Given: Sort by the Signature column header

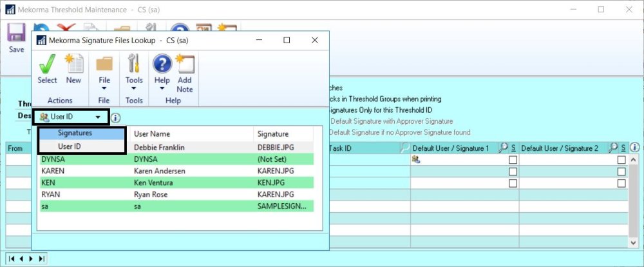Looking at the screenshot, I should tap(272, 133).
